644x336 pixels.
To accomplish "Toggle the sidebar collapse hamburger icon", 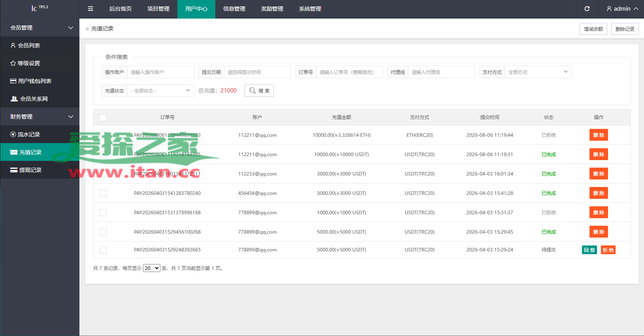I will click(90, 9).
